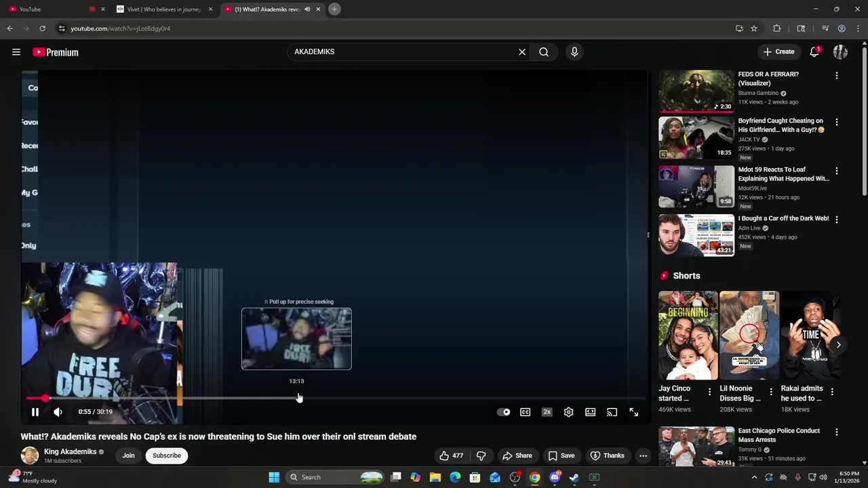The image size is (868, 488).
Task: Mute the video volume
Action: (58, 412)
